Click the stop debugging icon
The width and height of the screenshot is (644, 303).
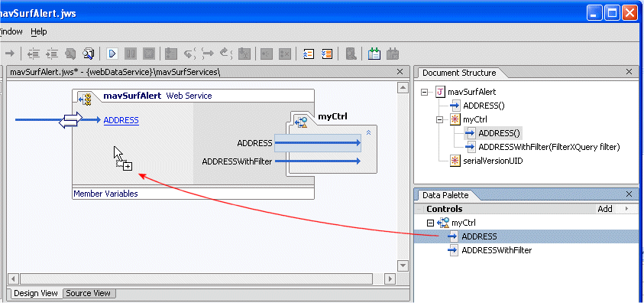click(149, 54)
